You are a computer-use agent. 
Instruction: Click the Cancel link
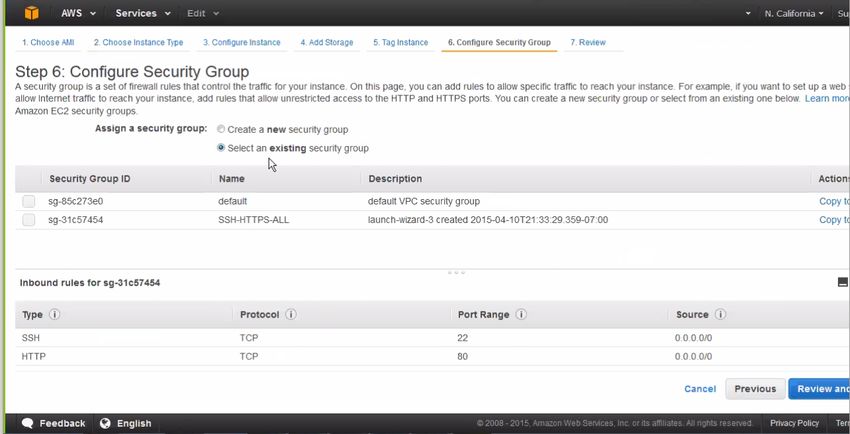click(700, 388)
